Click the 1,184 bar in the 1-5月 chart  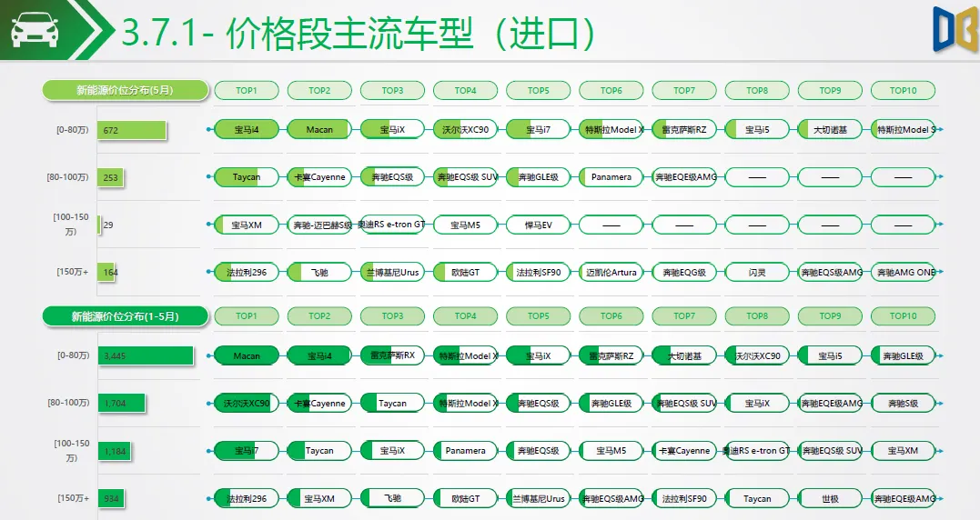point(115,451)
